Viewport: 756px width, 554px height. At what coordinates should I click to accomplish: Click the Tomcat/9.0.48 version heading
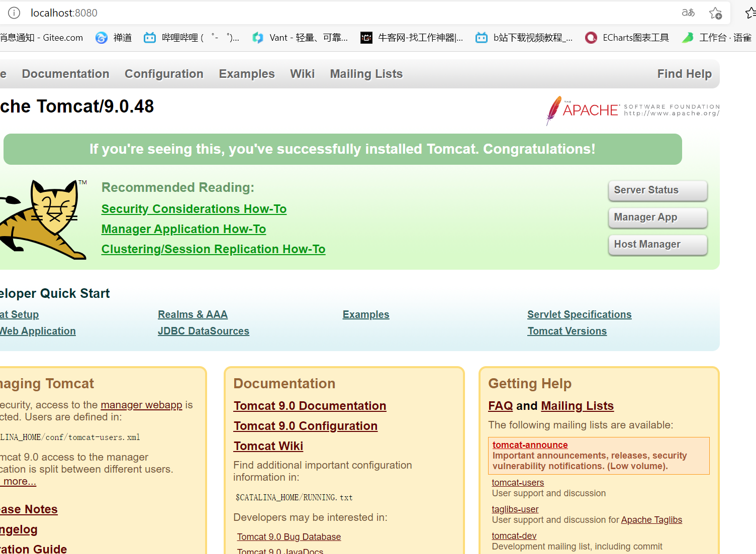[x=77, y=106]
